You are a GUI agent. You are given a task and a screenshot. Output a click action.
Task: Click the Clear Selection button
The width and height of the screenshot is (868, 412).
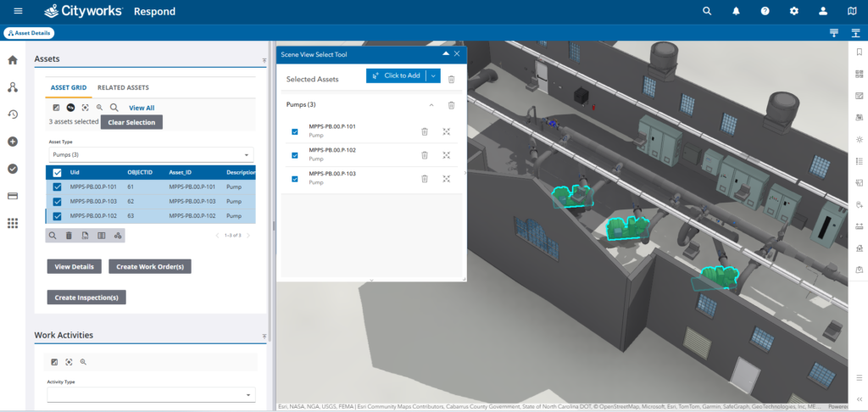[x=131, y=122]
